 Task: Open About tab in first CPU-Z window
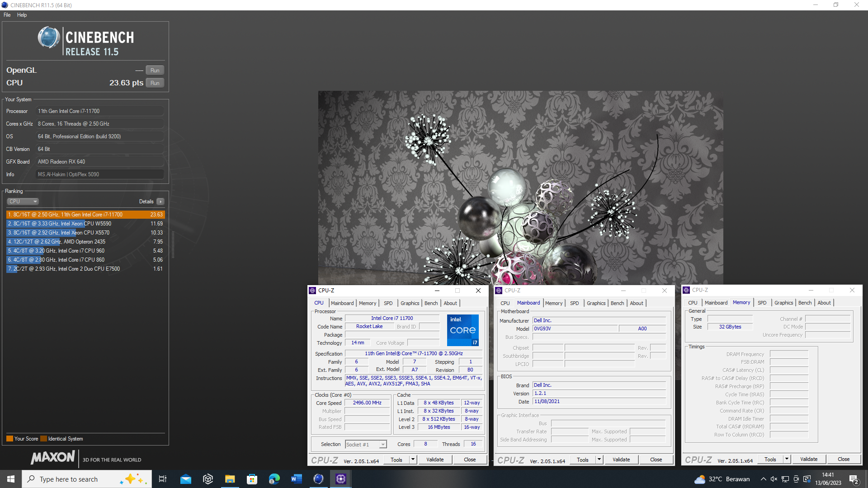[x=450, y=303]
